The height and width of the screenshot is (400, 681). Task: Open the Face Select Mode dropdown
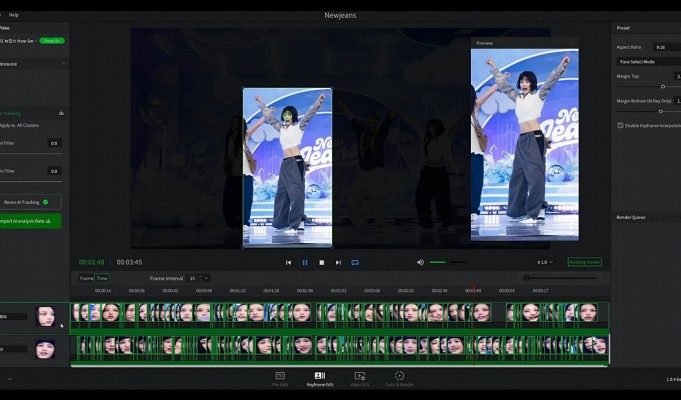tap(647, 61)
